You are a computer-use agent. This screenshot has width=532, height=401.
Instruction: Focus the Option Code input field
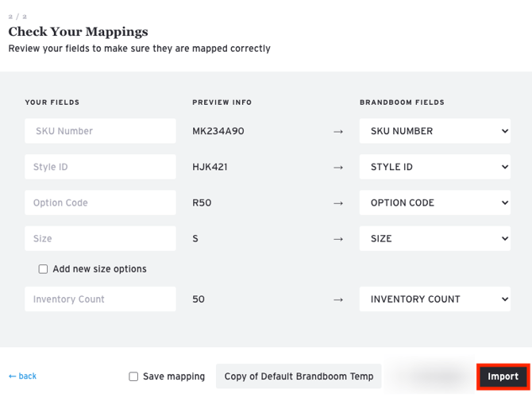tap(100, 202)
